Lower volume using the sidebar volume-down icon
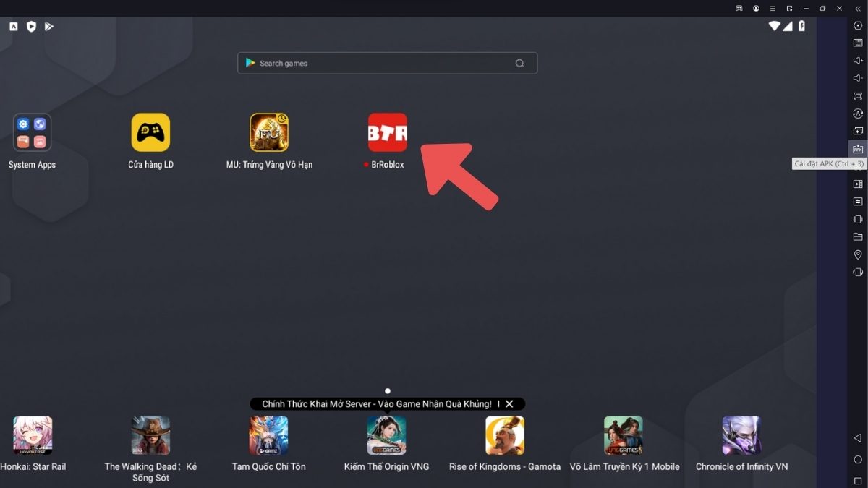This screenshot has width=868, height=488. click(857, 77)
